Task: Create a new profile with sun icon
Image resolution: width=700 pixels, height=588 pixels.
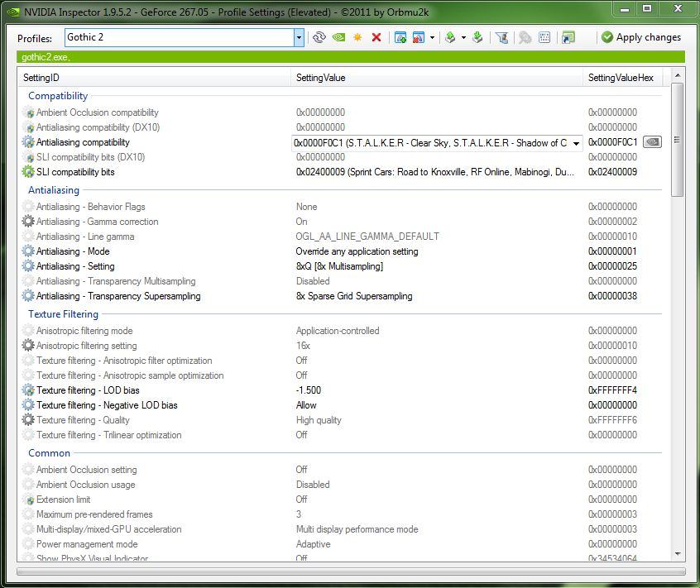Action: [x=357, y=37]
